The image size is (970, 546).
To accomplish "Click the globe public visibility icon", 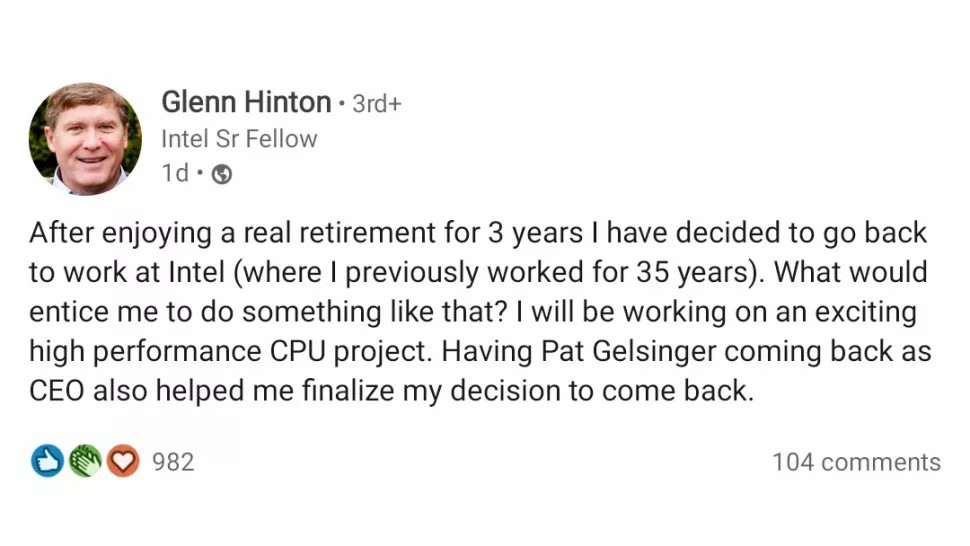I will tap(221, 174).
